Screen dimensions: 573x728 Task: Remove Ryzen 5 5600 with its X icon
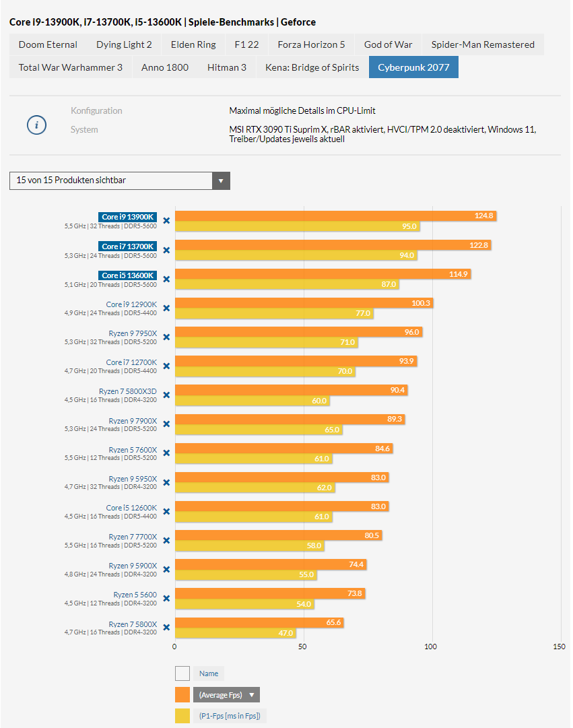pos(166,599)
